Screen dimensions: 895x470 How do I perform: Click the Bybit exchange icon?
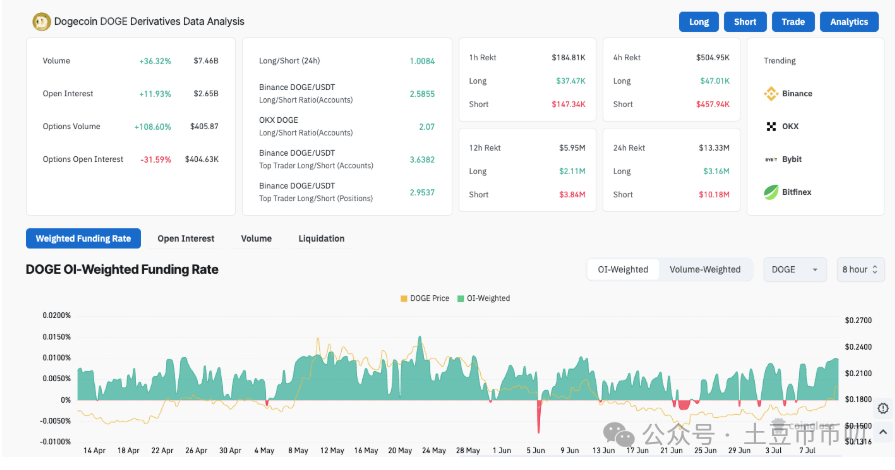tap(771, 160)
